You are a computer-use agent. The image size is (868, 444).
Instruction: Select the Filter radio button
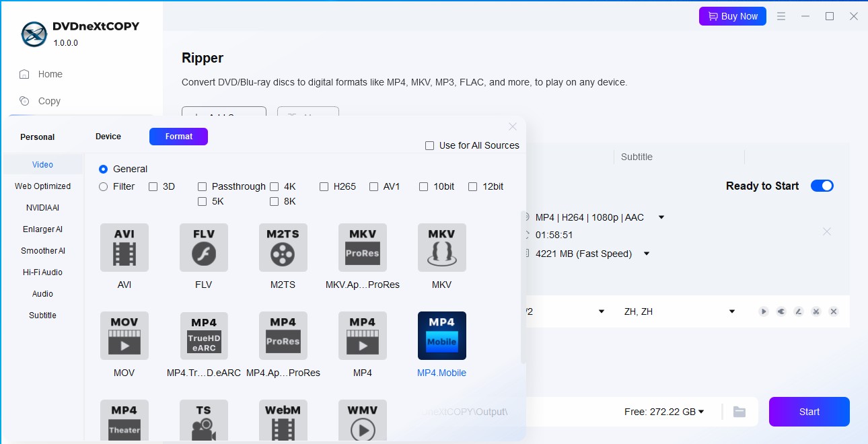click(x=104, y=186)
